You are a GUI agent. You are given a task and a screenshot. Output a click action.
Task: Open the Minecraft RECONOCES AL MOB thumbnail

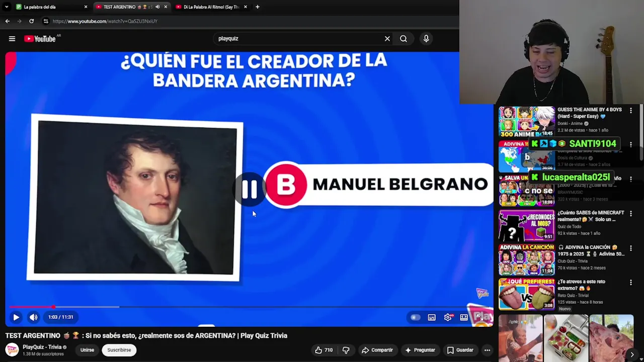526,225
